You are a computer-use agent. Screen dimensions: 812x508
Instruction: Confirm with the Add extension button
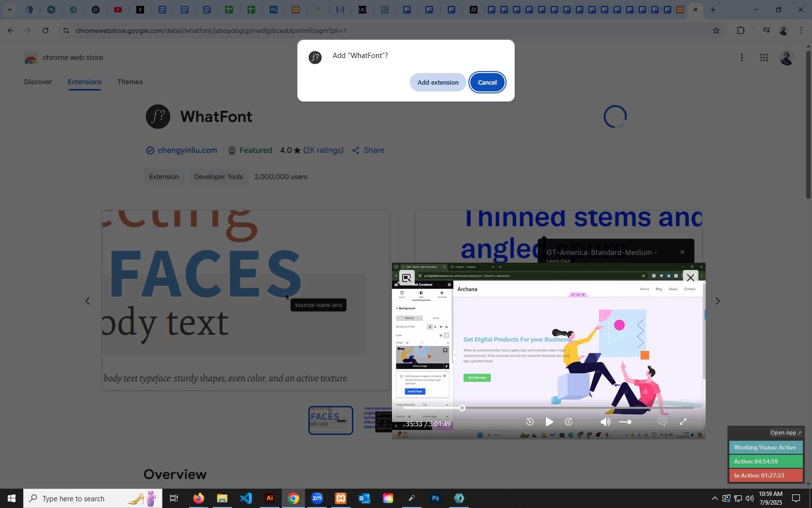click(438, 82)
